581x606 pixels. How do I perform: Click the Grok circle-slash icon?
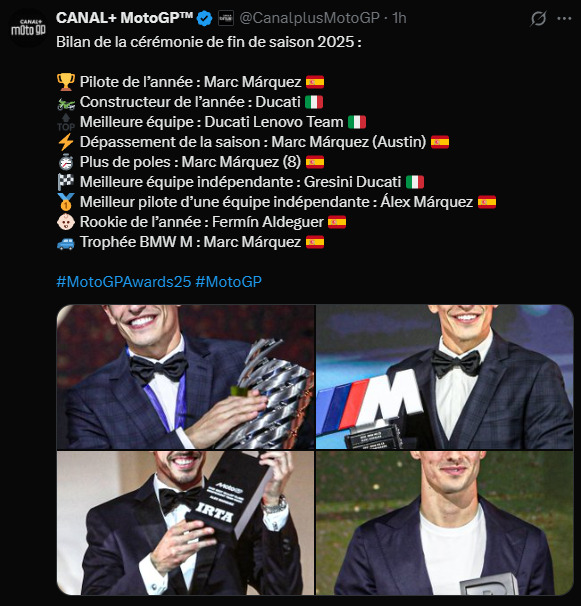tap(538, 18)
